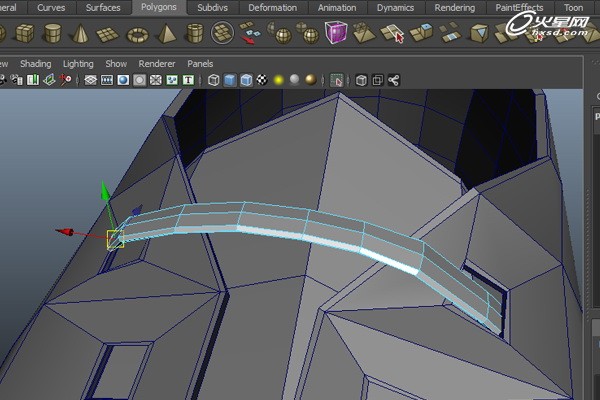The image size is (600, 400).
Task: Expand the Show panel menu
Action: coord(116,63)
